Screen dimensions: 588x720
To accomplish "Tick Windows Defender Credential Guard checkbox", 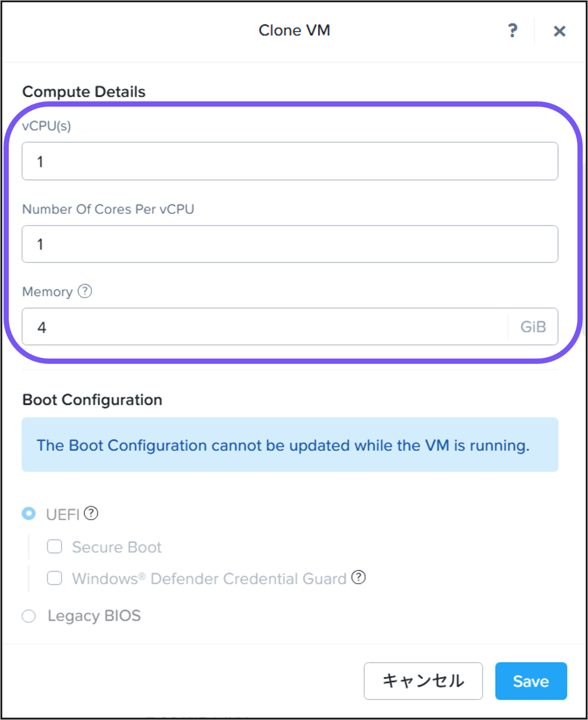I will (x=54, y=578).
